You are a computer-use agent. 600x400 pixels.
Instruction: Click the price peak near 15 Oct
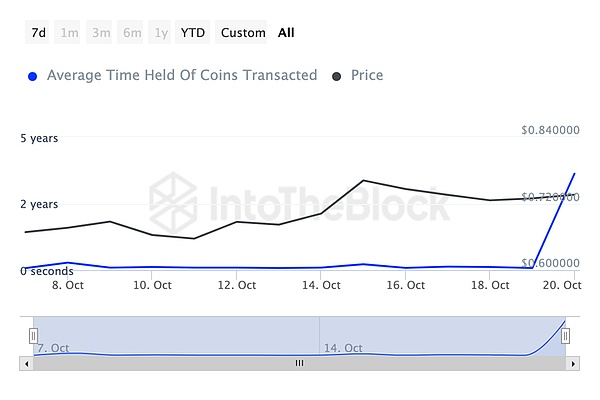click(x=363, y=180)
